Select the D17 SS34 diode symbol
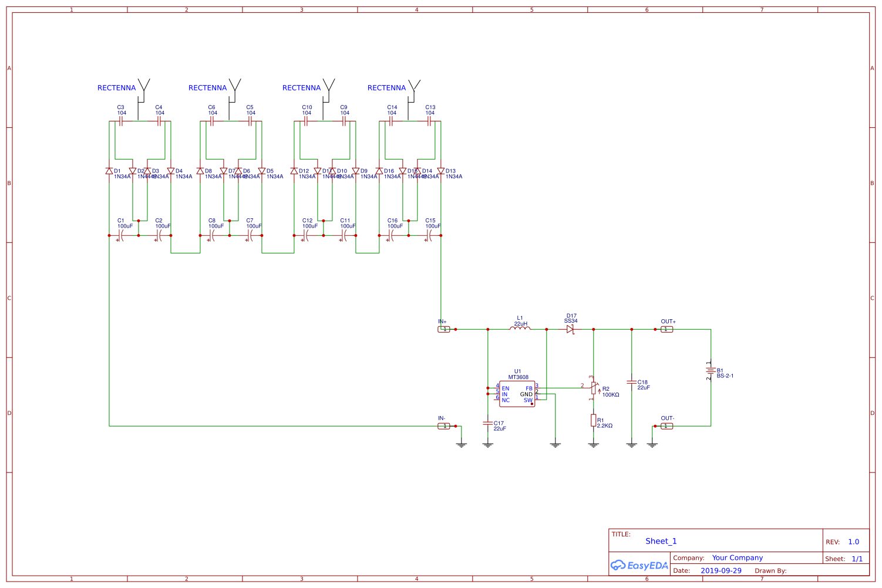 tap(570, 329)
